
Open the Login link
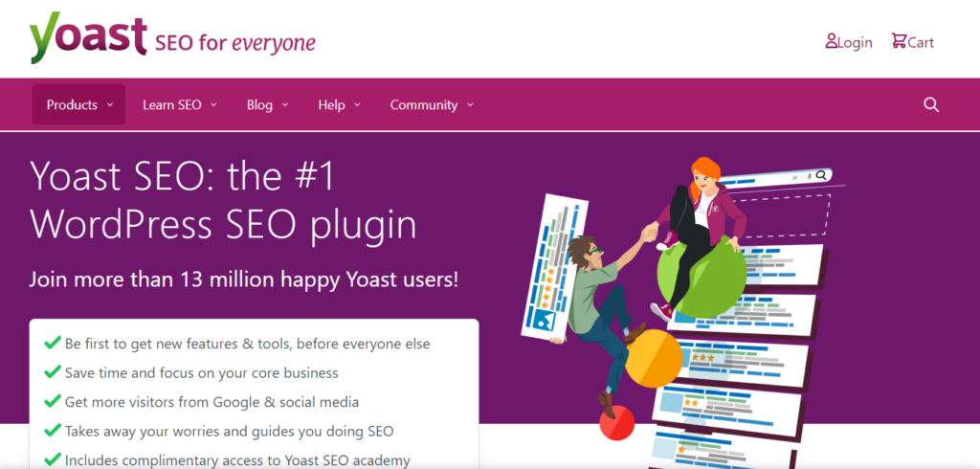[x=849, y=42]
